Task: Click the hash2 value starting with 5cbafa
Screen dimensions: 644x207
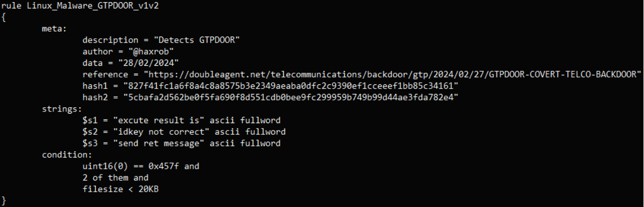Action: pos(290,97)
